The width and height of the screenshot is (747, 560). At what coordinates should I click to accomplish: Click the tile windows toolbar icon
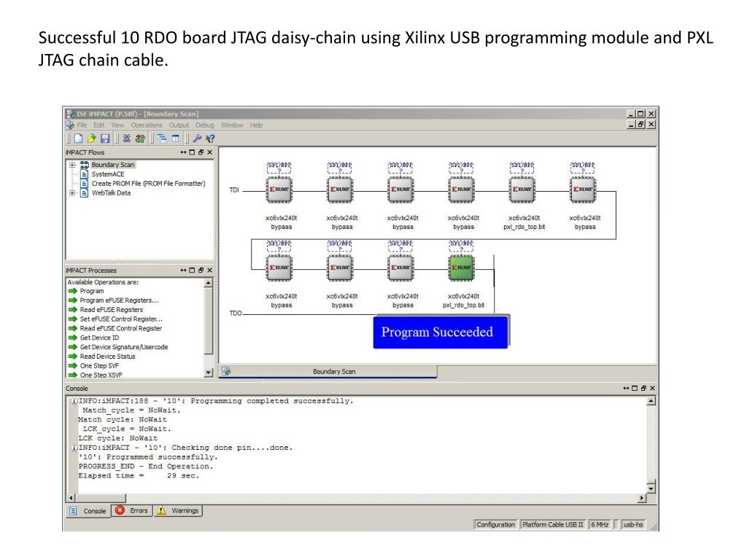175,139
